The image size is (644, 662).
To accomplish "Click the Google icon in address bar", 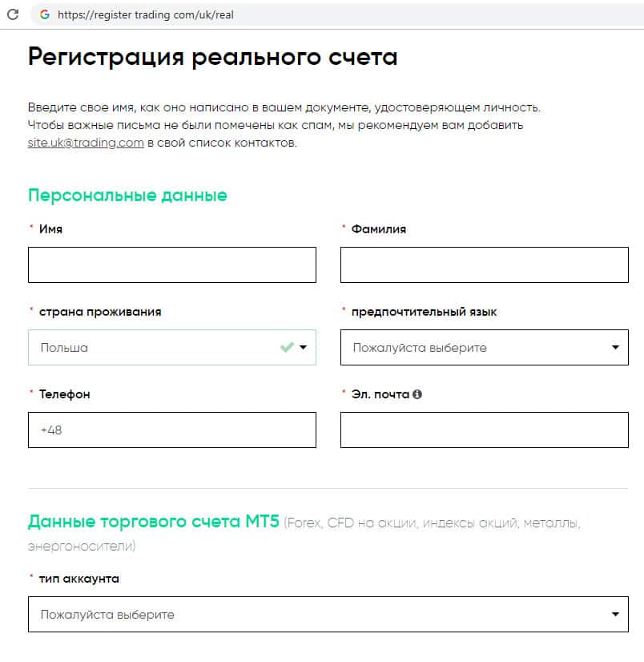I will coord(44,14).
